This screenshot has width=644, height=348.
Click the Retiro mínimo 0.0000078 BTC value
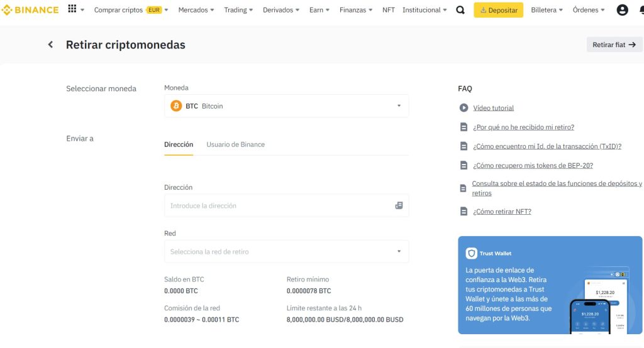point(309,291)
